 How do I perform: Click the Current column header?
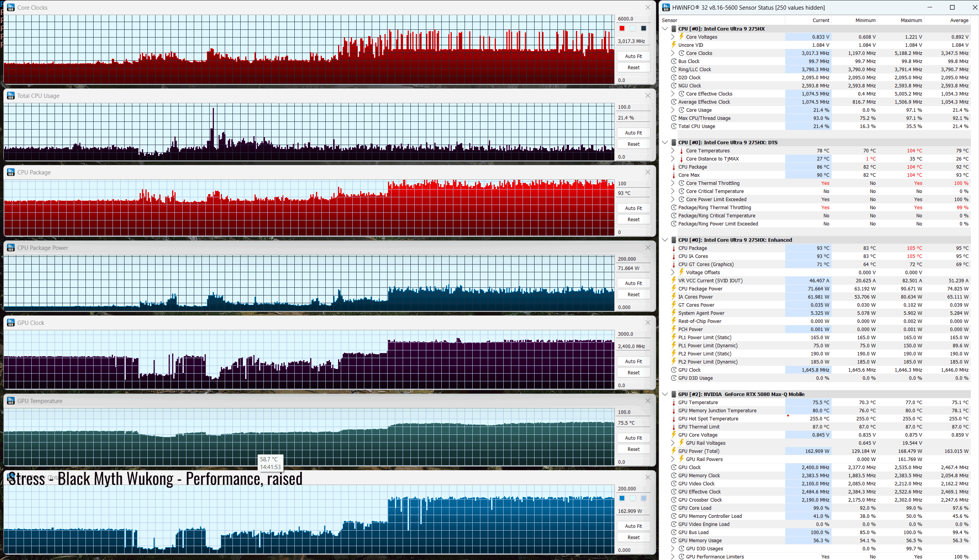tap(821, 20)
